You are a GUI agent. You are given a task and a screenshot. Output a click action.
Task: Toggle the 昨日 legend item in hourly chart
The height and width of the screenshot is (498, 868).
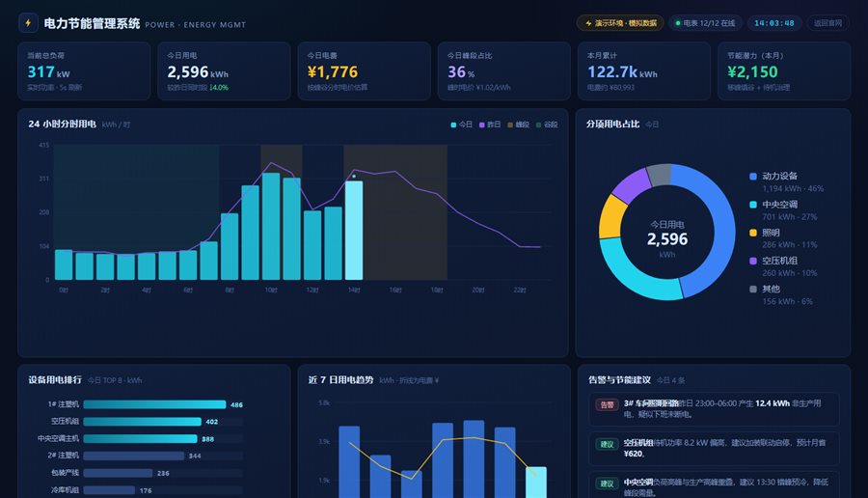pyautogui.click(x=490, y=124)
